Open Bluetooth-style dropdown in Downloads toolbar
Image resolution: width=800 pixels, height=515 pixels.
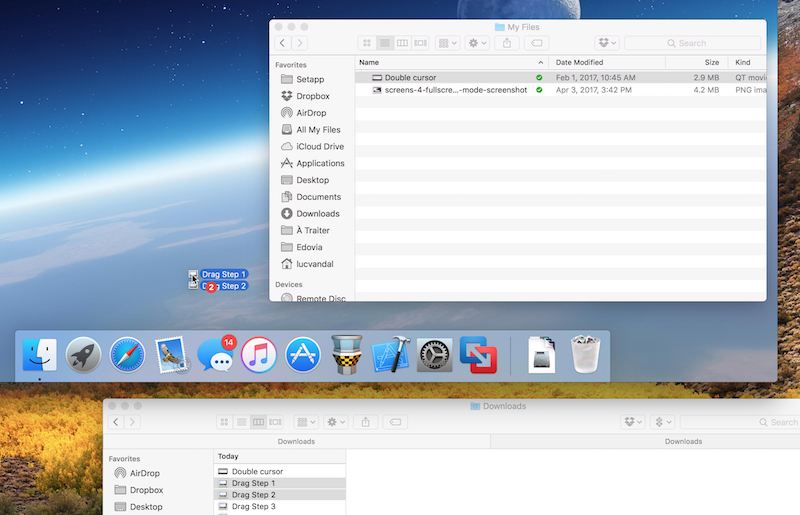pos(663,422)
